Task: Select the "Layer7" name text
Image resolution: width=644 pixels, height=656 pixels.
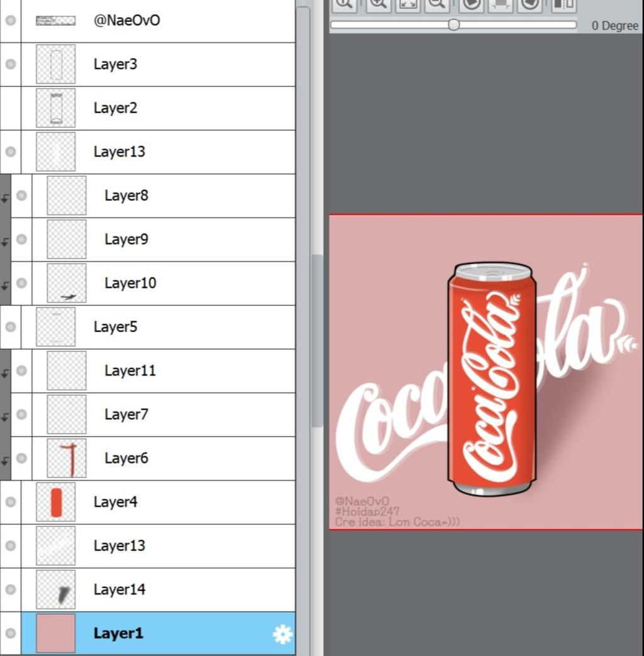Action: (126, 414)
